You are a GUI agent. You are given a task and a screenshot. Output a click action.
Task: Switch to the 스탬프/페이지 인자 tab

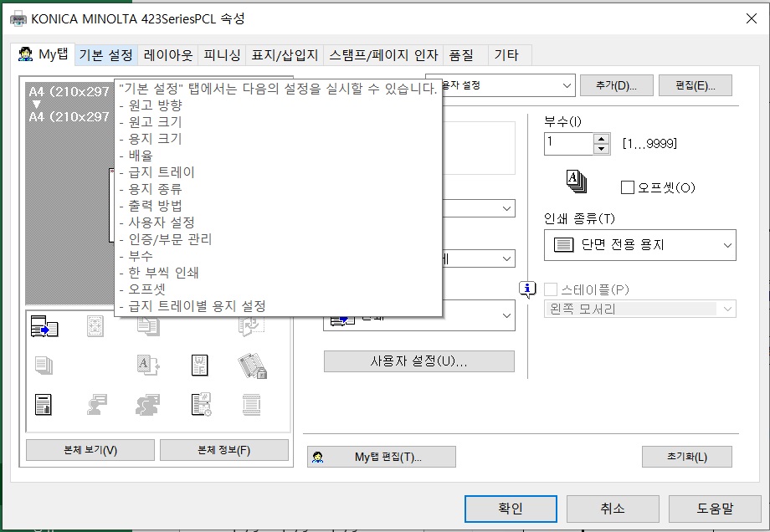[x=383, y=55]
